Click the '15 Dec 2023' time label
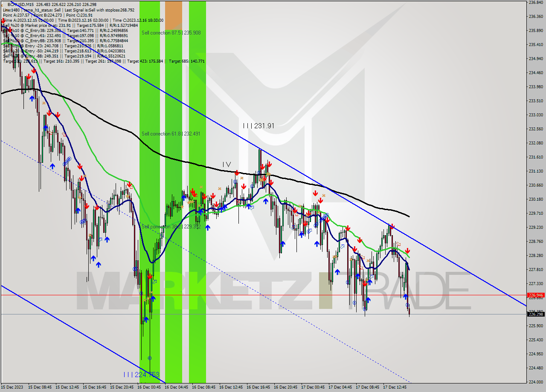 point(12,387)
